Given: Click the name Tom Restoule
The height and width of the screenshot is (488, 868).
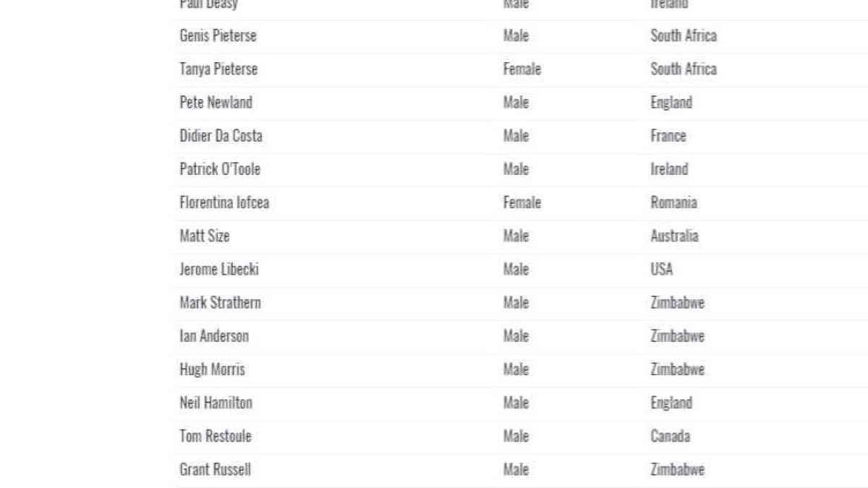Looking at the screenshot, I should tap(216, 436).
